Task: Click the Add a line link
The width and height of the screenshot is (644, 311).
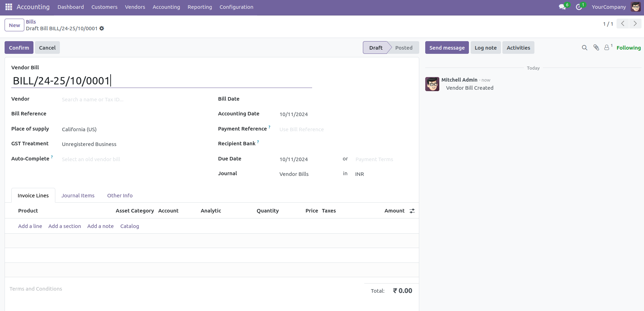Action: 30,226
